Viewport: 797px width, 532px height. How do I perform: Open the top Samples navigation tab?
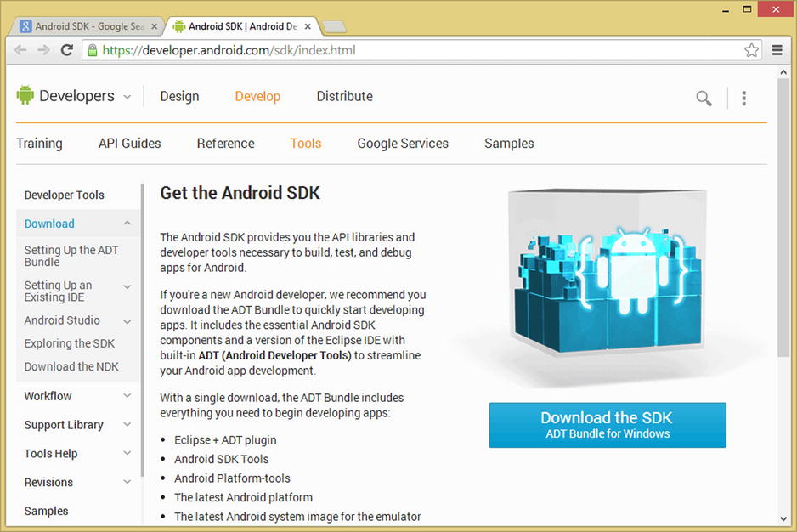coord(509,144)
